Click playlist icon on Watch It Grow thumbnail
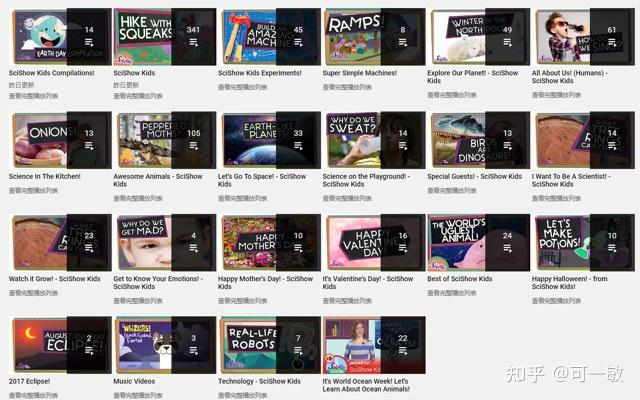This screenshot has height=400, width=640. click(x=89, y=248)
